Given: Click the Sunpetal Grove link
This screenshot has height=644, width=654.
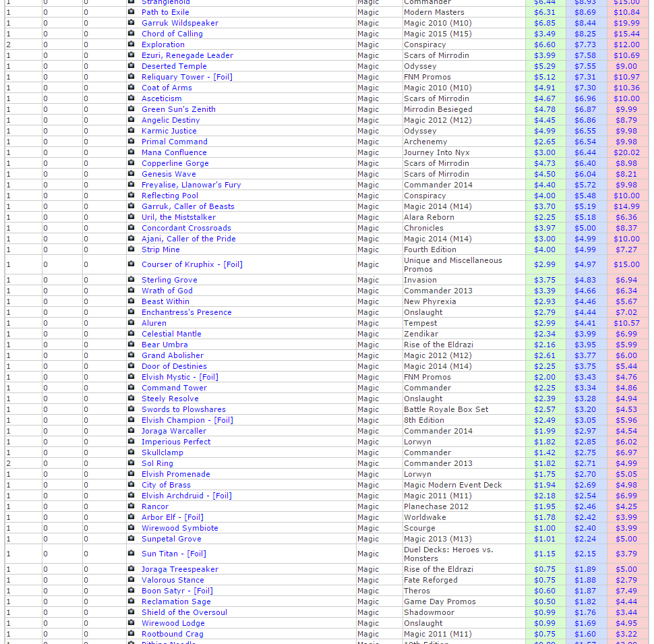Looking at the screenshot, I should click(171, 539).
